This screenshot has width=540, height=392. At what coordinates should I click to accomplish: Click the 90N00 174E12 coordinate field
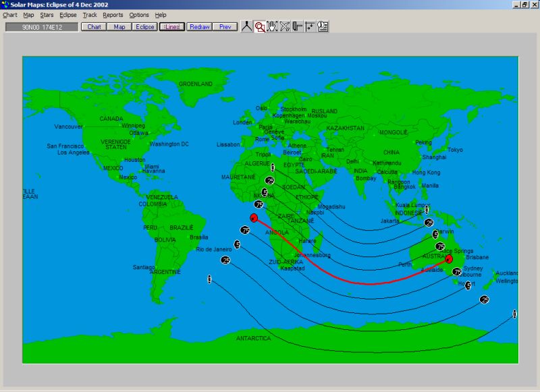tap(42, 27)
